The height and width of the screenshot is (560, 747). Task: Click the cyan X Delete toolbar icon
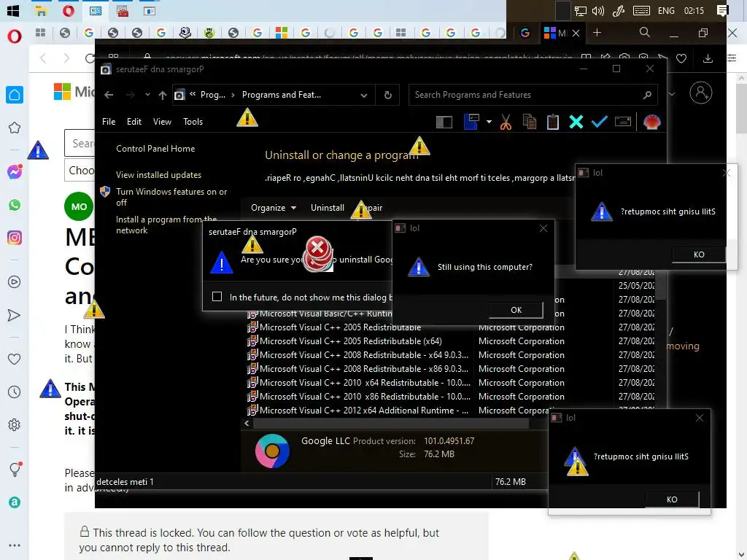click(x=576, y=122)
